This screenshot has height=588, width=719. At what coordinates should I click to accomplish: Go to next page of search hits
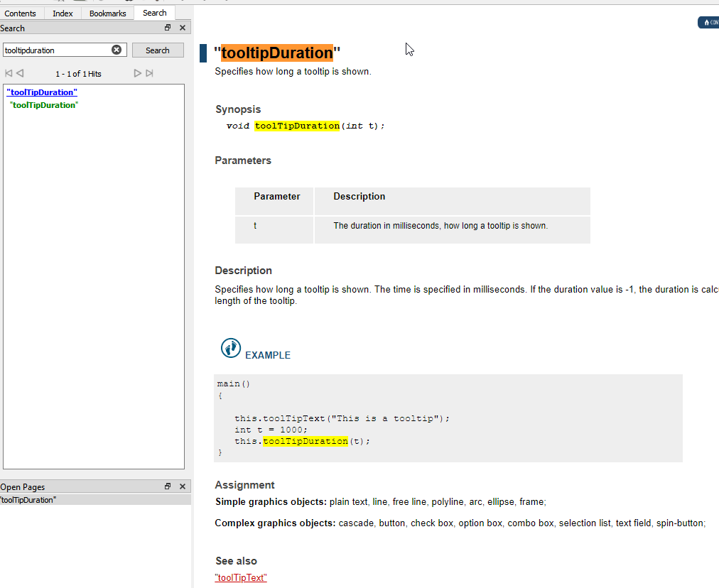[138, 73]
